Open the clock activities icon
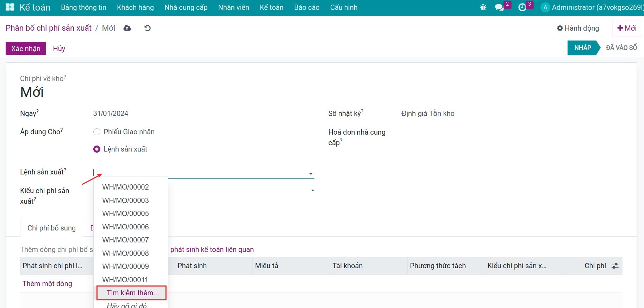 pyautogui.click(x=522, y=7)
